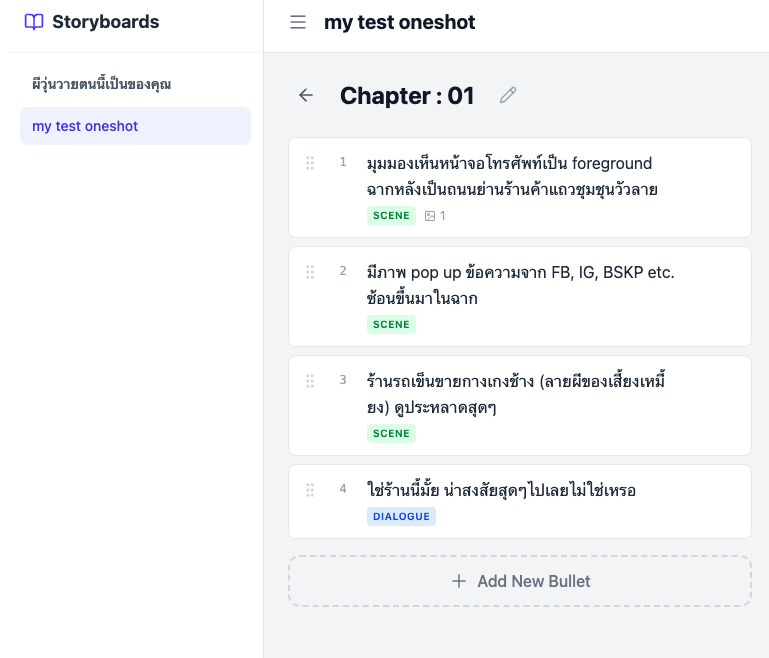Select the bullet text mentioning pop up FB, IG
The image size is (769, 658).
520,285
